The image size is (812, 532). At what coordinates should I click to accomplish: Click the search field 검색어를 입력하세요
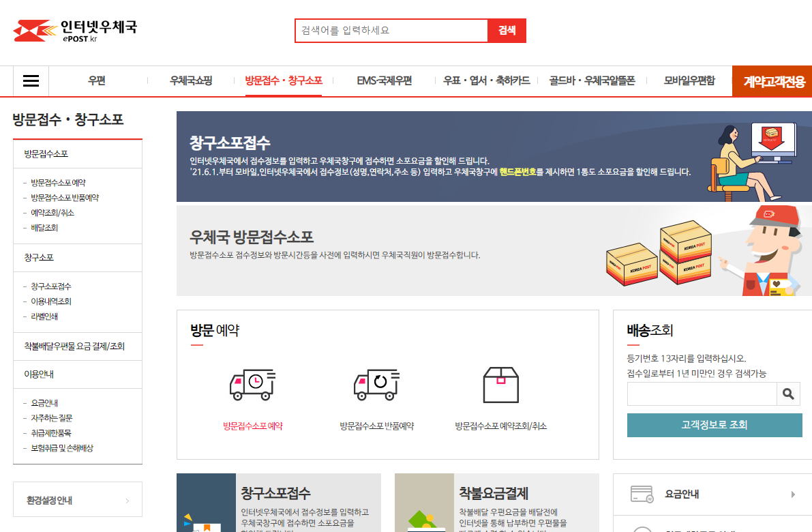[x=391, y=31]
